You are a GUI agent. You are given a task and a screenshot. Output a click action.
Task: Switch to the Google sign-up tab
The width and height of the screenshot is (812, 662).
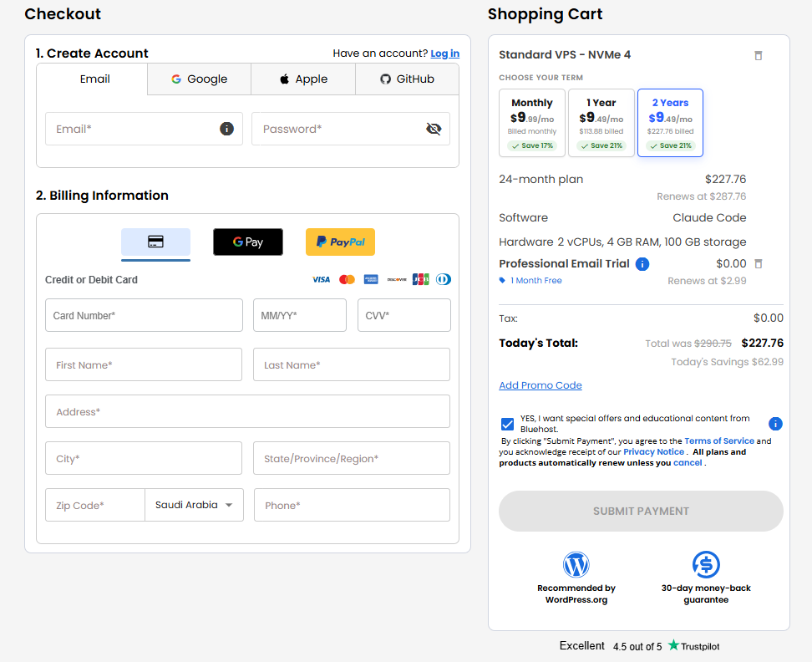(200, 79)
